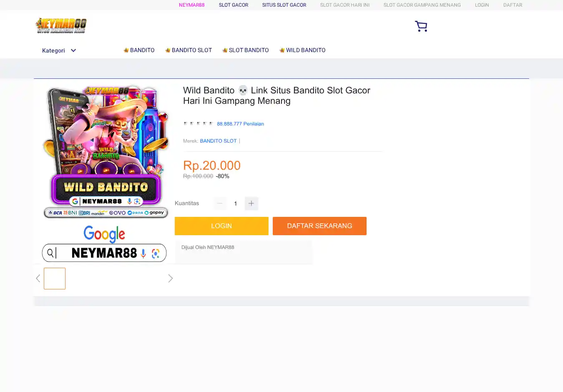The image size is (563, 392).
Task: Open the shopping cart icon
Action: click(421, 26)
